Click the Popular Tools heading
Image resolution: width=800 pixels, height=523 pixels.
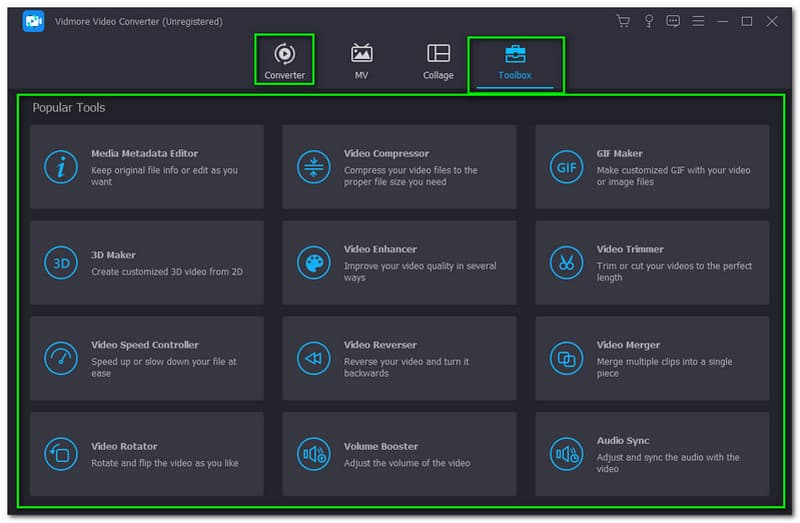pyautogui.click(x=69, y=108)
